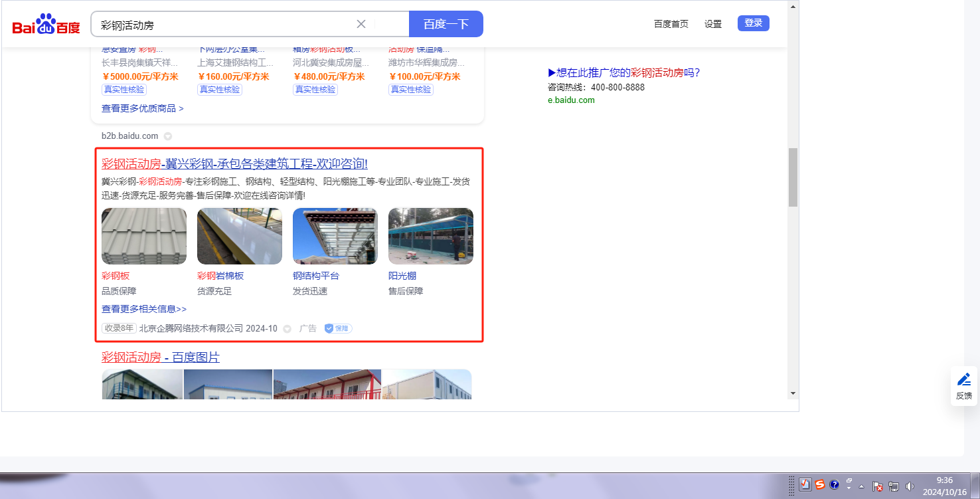Click the volume speaker tray icon

(909, 486)
